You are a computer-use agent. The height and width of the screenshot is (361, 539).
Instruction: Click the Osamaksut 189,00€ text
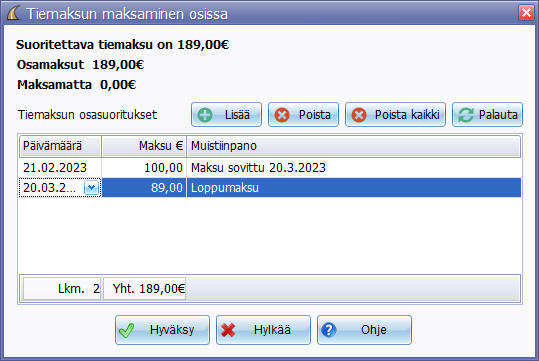pos(80,65)
